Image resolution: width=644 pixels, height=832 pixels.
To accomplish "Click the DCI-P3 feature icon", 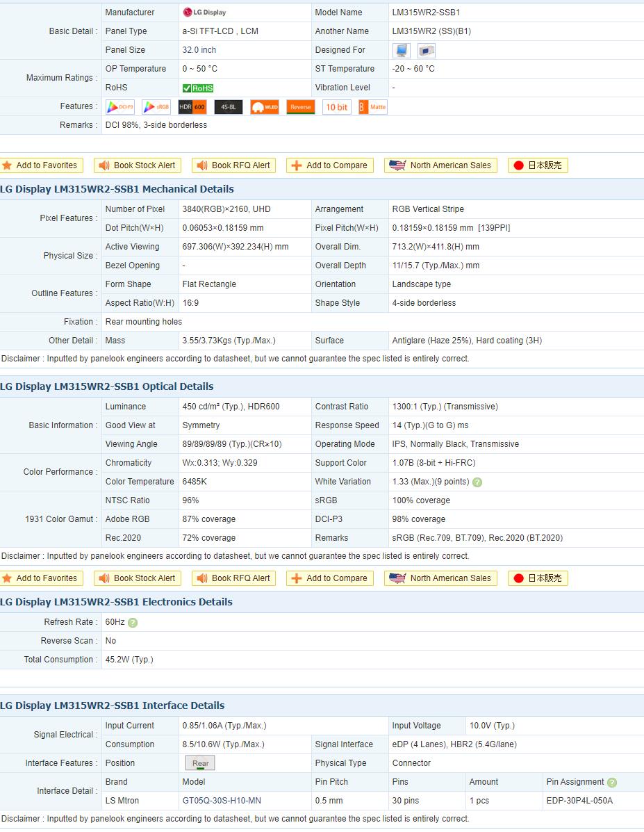I will (x=120, y=106).
